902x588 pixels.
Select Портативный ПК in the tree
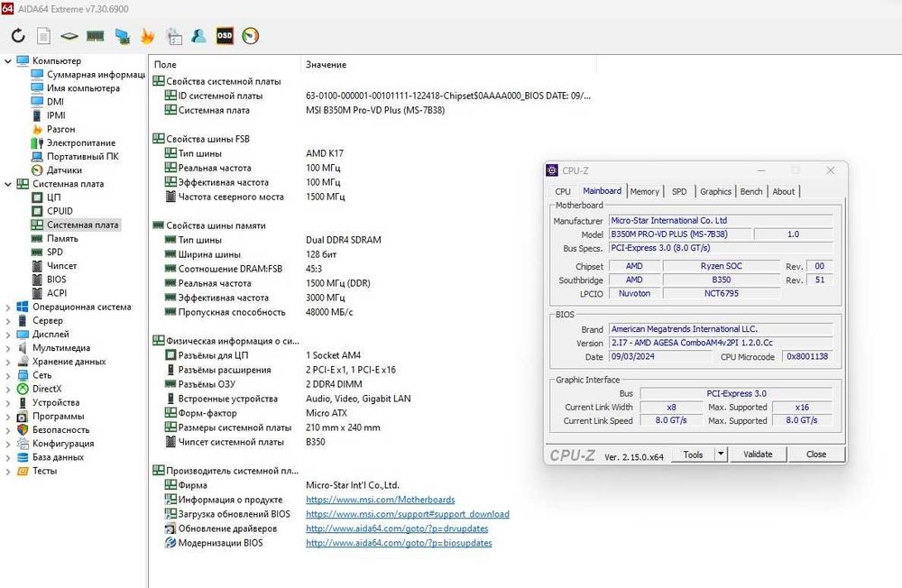coord(75,157)
